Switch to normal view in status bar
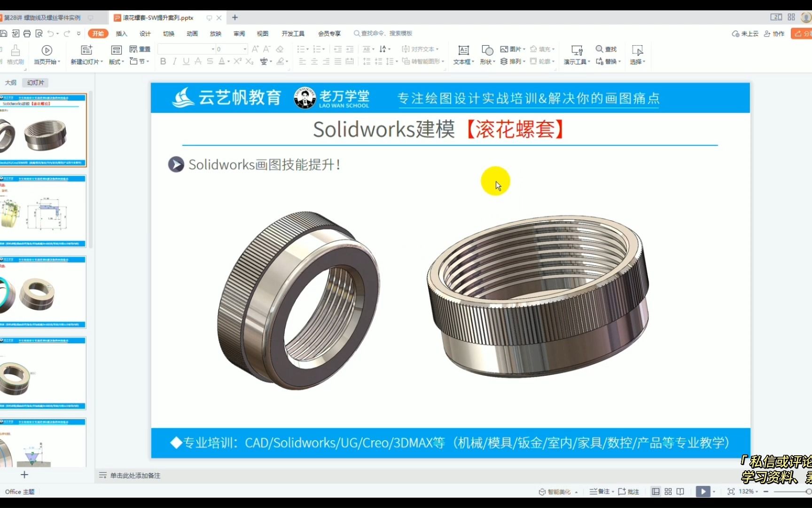The image size is (812, 508). 656,492
